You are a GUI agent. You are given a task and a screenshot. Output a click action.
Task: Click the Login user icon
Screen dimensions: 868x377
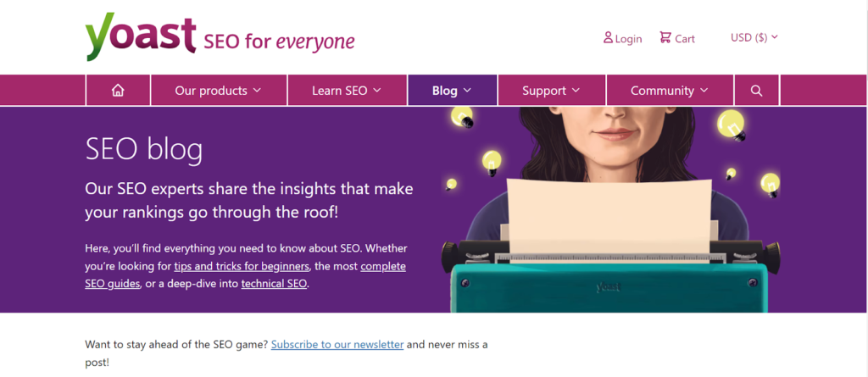[x=608, y=37]
